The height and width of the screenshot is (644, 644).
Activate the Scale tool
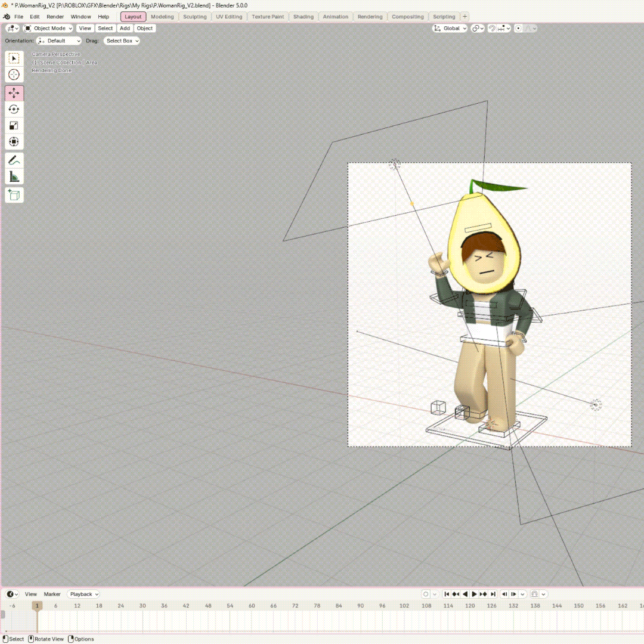(14, 126)
